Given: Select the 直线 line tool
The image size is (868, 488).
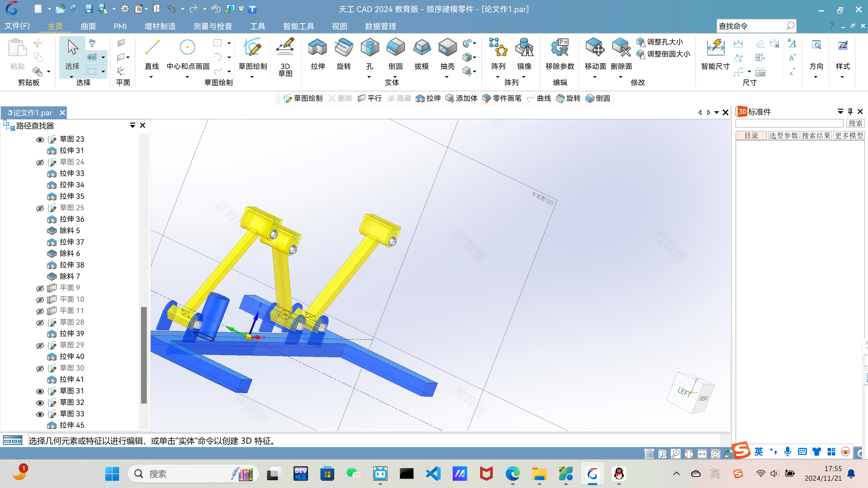Looking at the screenshot, I should (152, 54).
